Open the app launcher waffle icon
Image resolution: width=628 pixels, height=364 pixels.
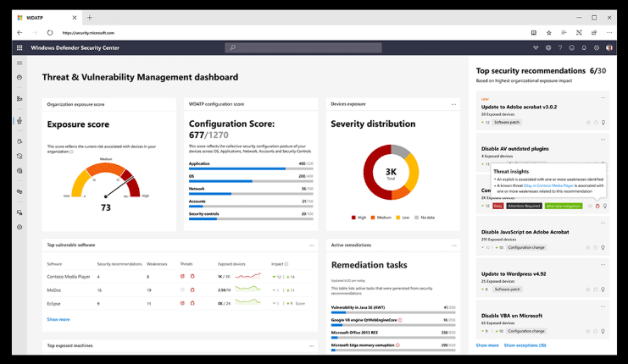point(19,47)
